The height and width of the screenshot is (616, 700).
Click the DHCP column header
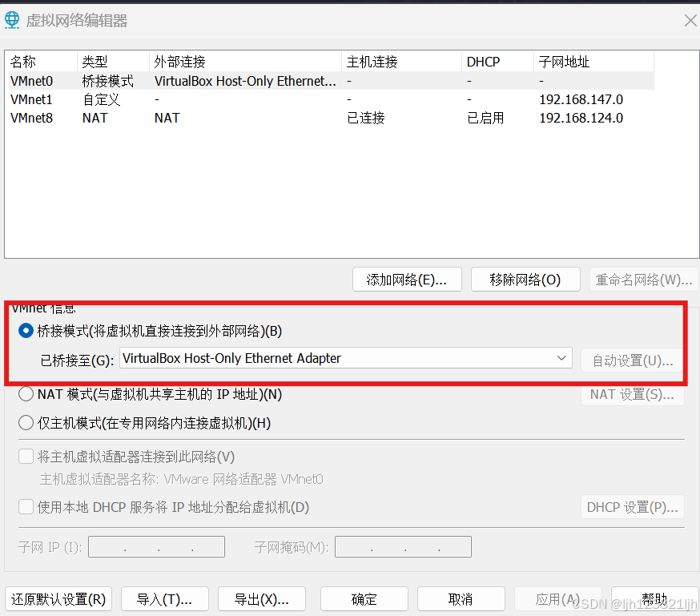(x=497, y=62)
